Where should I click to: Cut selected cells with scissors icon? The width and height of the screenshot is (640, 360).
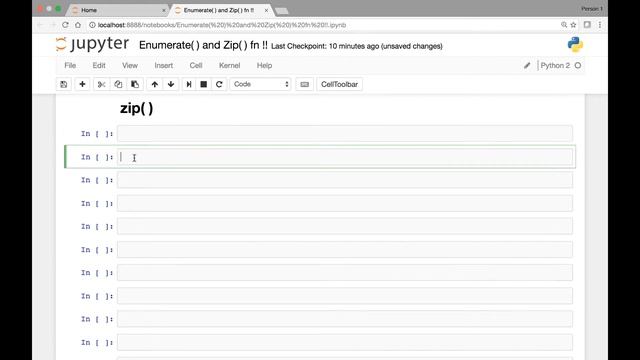point(101,84)
